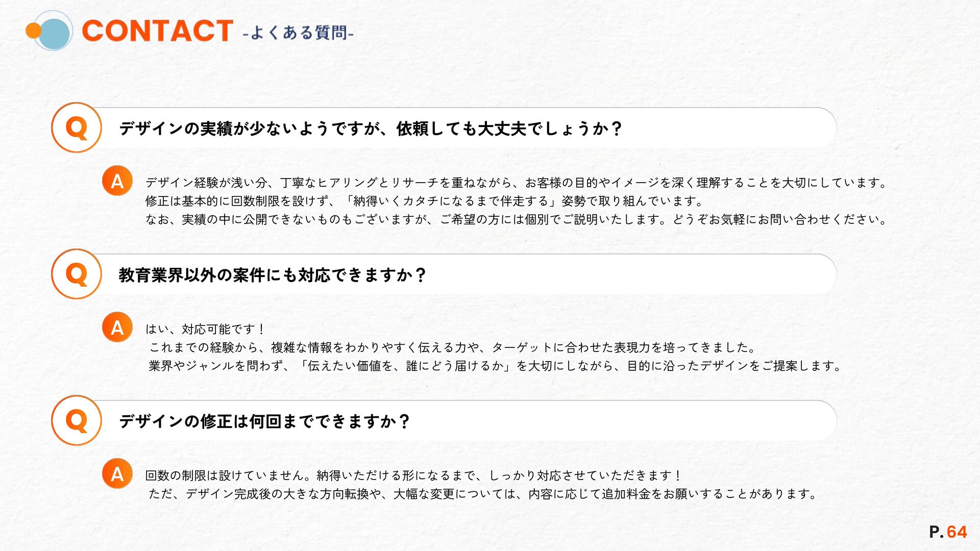Click the orange CONTACT heading

click(x=157, y=31)
